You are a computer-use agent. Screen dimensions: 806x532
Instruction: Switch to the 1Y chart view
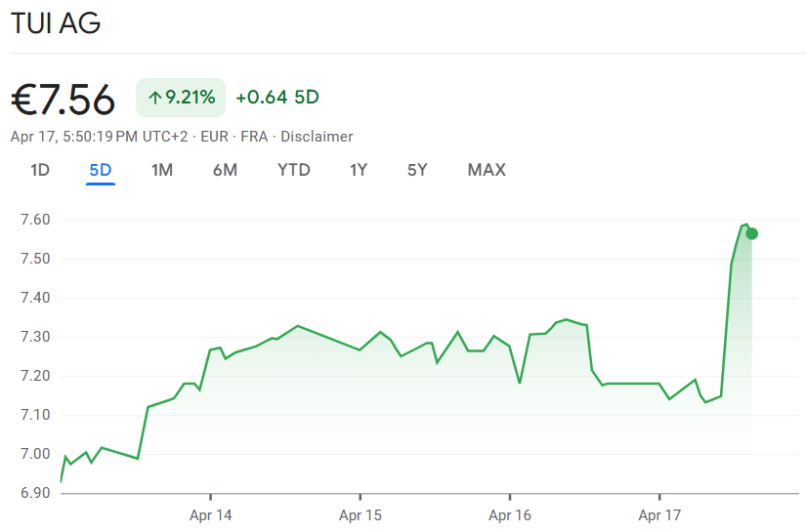tap(359, 170)
